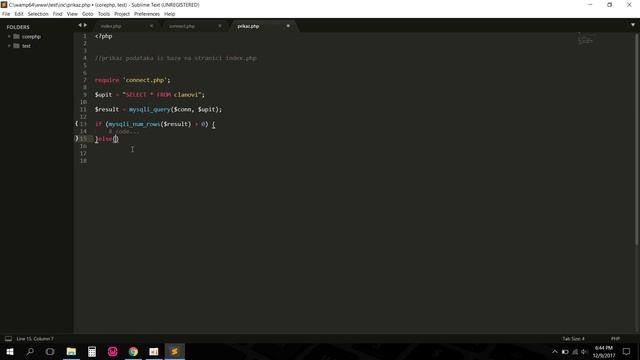Open the Help menu

click(169, 14)
